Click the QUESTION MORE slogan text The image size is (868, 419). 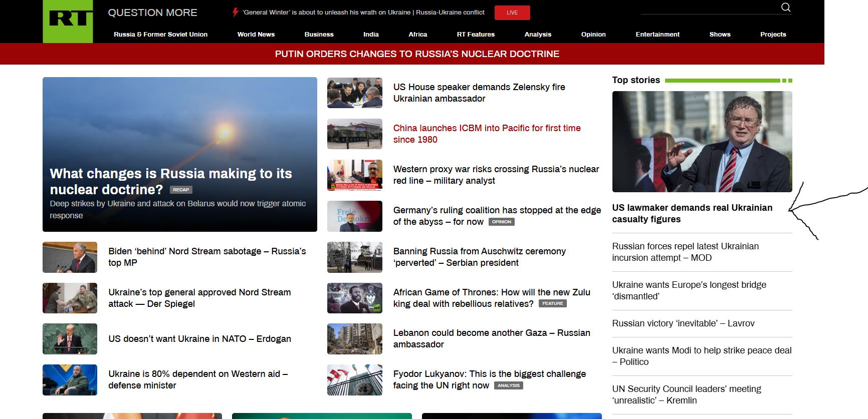[152, 13]
